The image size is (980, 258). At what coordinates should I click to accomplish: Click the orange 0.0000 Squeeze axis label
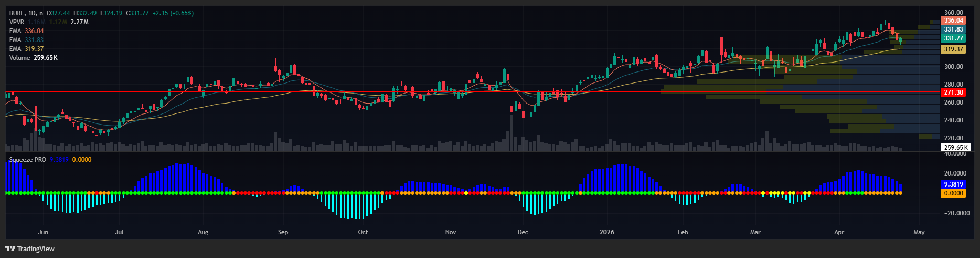tap(953, 193)
